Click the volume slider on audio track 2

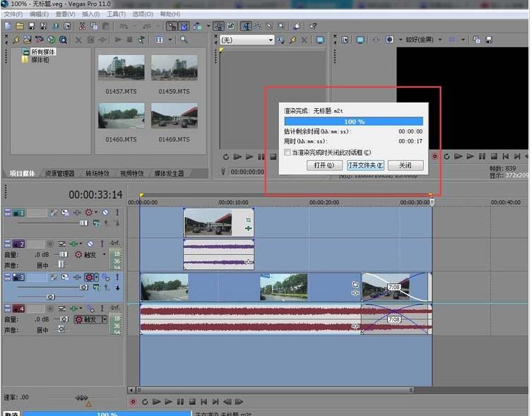pyautogui.click(x=61, y=254)
